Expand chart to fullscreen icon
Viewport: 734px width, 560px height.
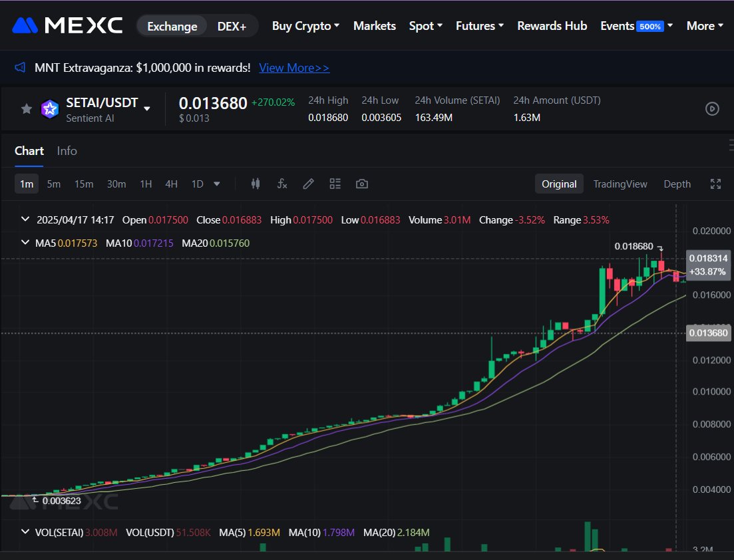(x=715, y=184)
